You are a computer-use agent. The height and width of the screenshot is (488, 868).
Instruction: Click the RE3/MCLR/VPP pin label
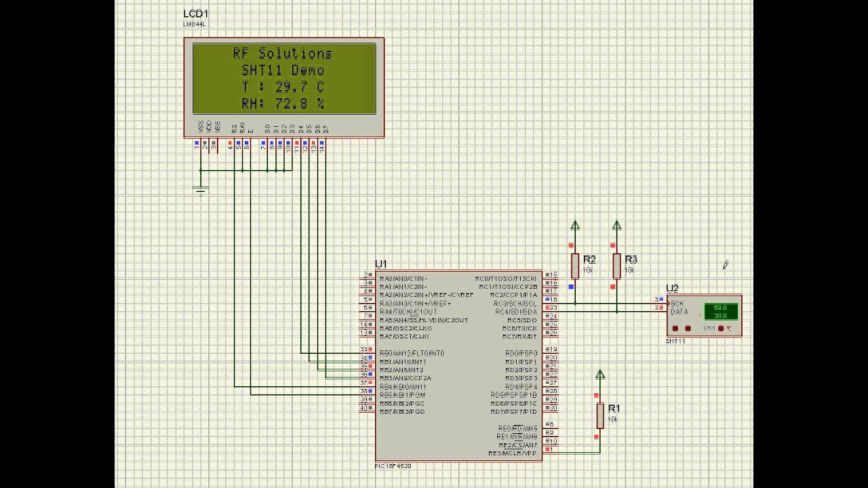(513, 453)
